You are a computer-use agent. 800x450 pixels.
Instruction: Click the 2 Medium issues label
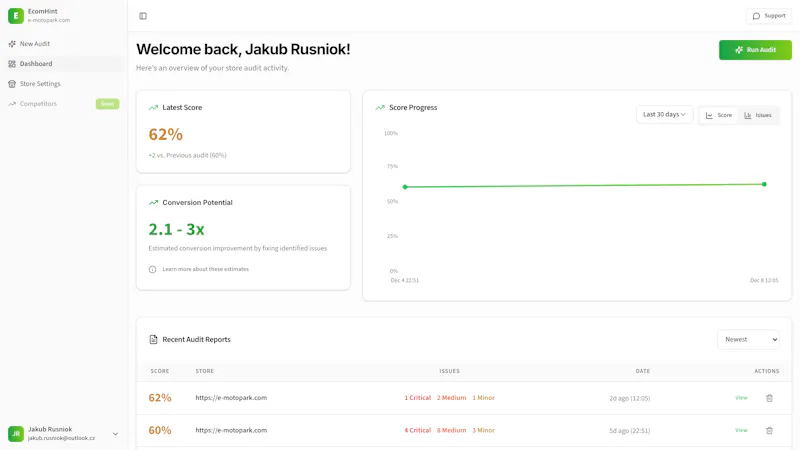[451, 397]
